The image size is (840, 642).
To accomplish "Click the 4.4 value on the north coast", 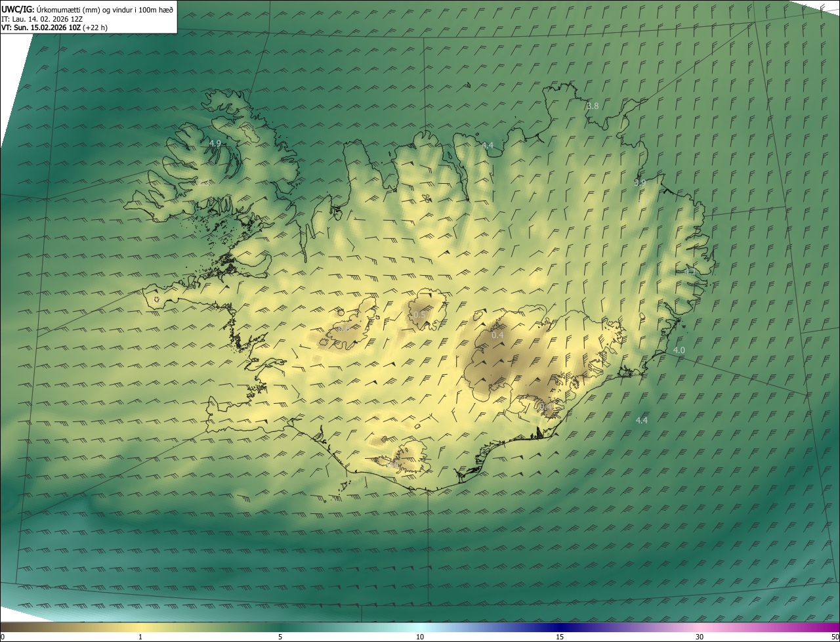I will click(487, 145).
